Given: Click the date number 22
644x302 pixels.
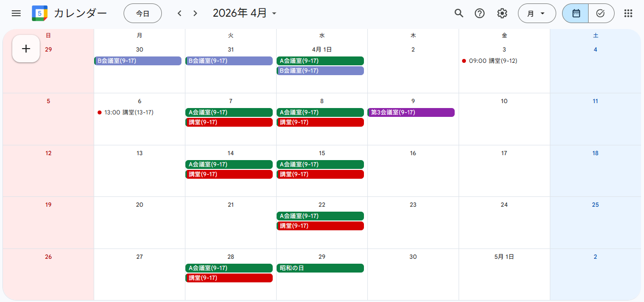Looking at the screenshot, I should pyautogui.click(x=322, y=205).
